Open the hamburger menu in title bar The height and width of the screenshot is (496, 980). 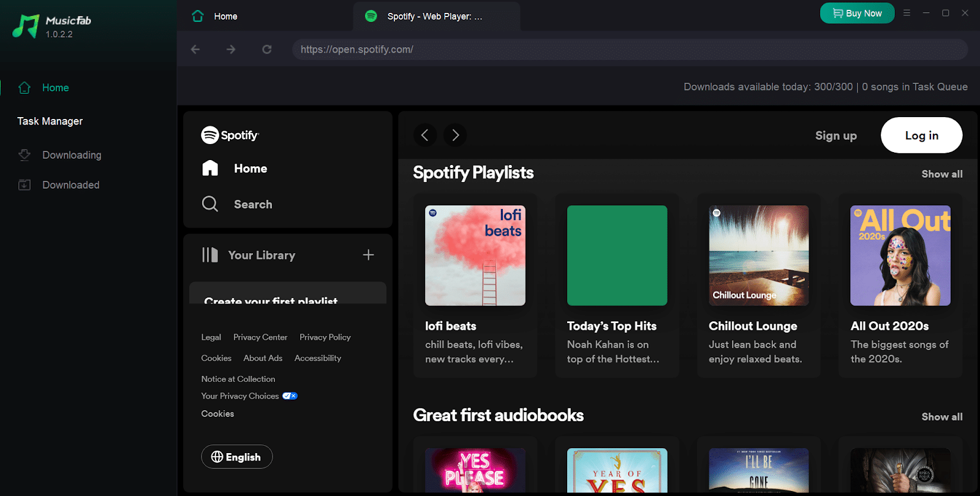(907, 13)
